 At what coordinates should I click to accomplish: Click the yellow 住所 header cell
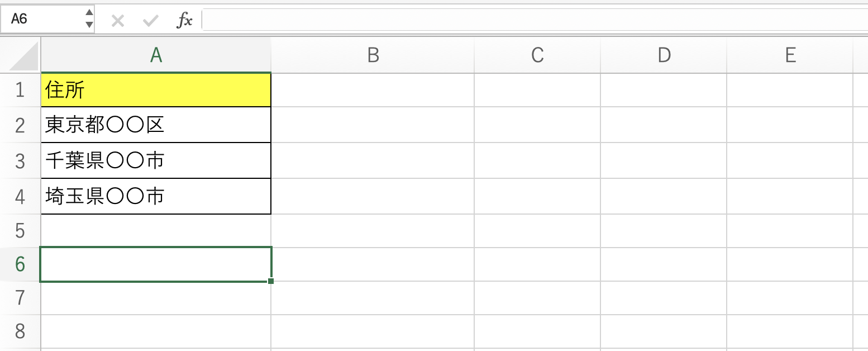156,90
